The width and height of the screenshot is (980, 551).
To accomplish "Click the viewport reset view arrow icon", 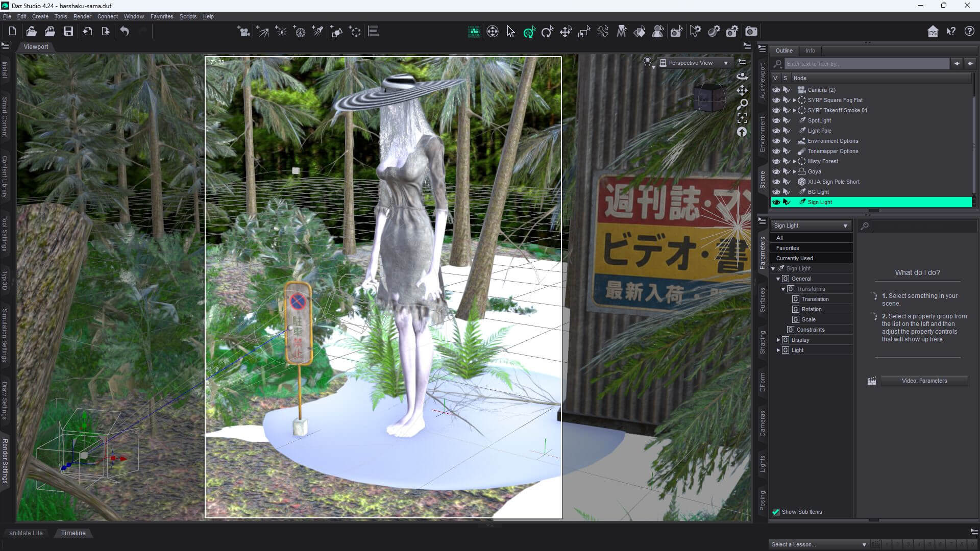I will point(742,132).
